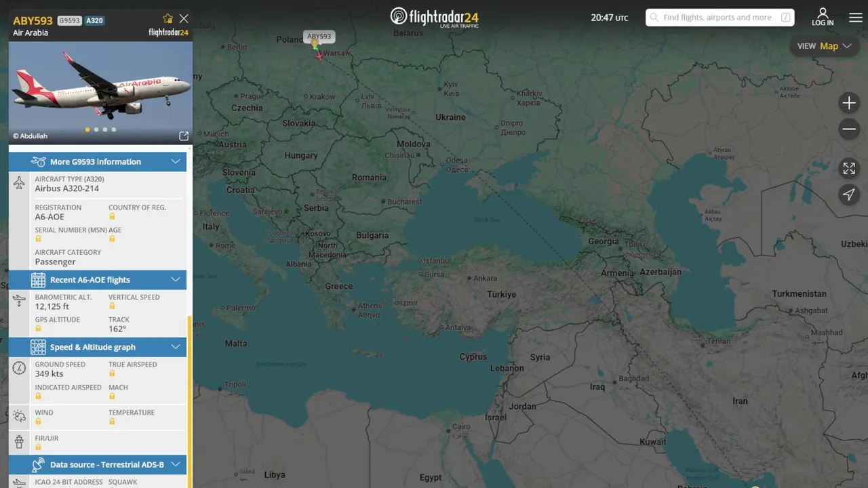Click the 20:47 UTC clock
868x488 pixels.
(609, 18)
